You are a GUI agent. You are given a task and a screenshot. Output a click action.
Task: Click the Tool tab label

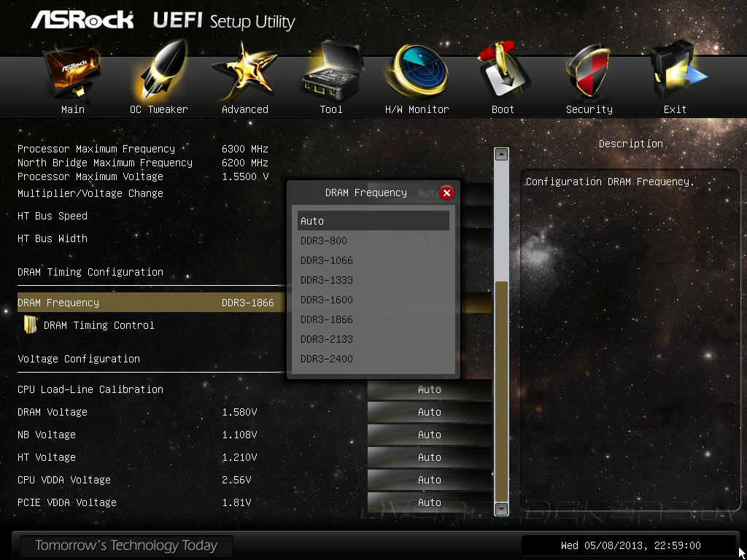pyautogui.click(x=331, y=109)
